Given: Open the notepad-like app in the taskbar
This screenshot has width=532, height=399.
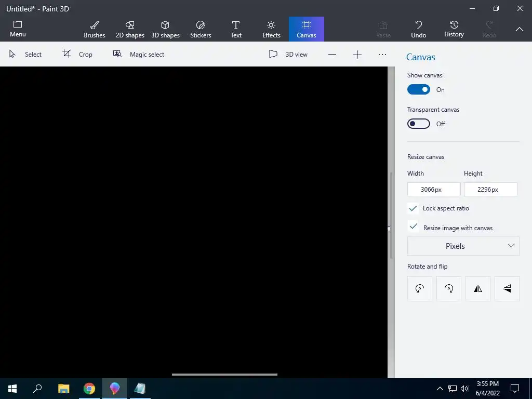Looking at the screenshot, I should 140,389.
